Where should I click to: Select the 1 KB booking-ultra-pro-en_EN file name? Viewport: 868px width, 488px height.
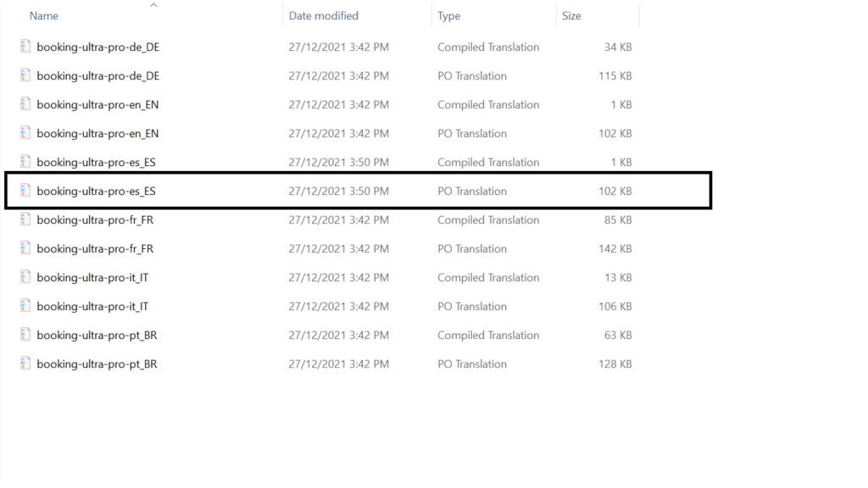click(97, 104)
